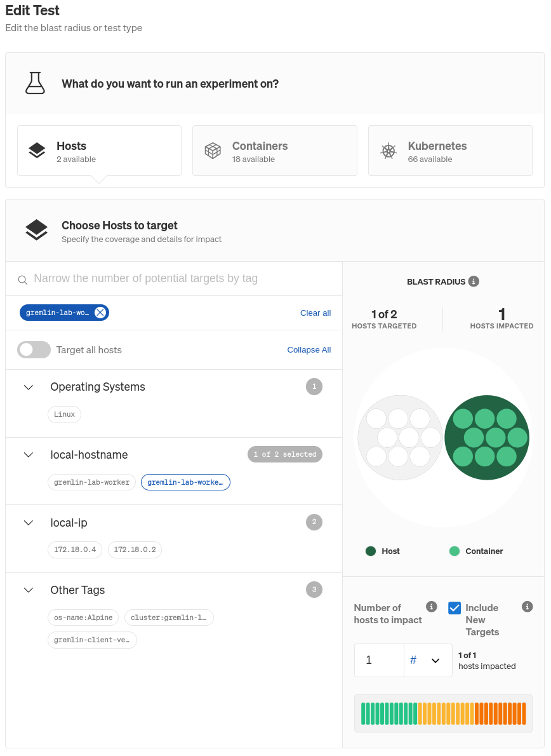Click the targeted dark green host circle
Image resolution: width=551 pixels, height=756 pixels.
(x=486, y=437)
